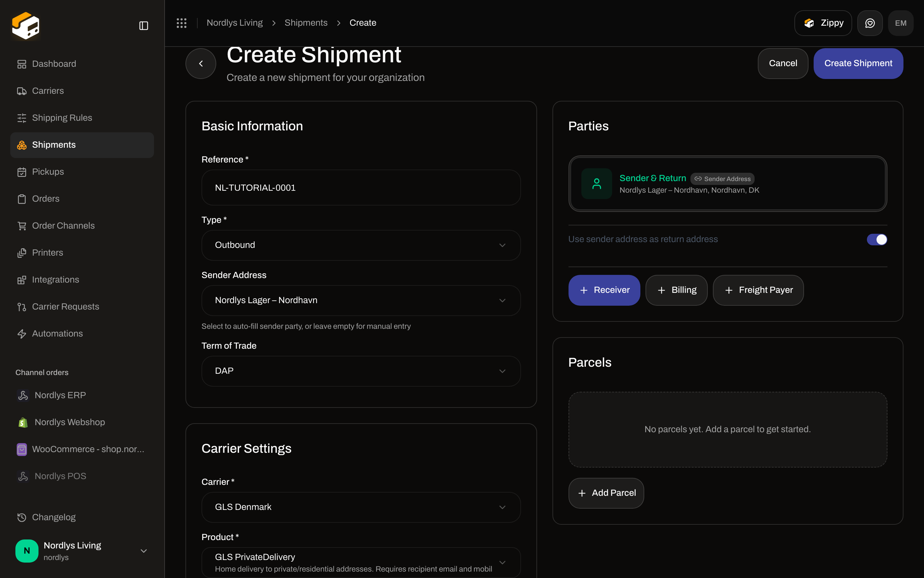924x578 pixels.
Task: Click the Automations lightning icon
Action: pos(22,334)
